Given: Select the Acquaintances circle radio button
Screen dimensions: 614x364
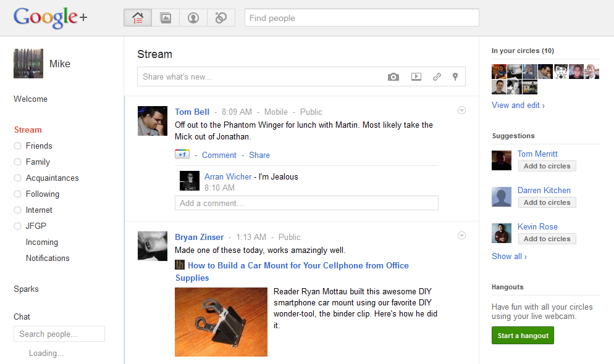Looking at the screenshot, I should 18,178.
